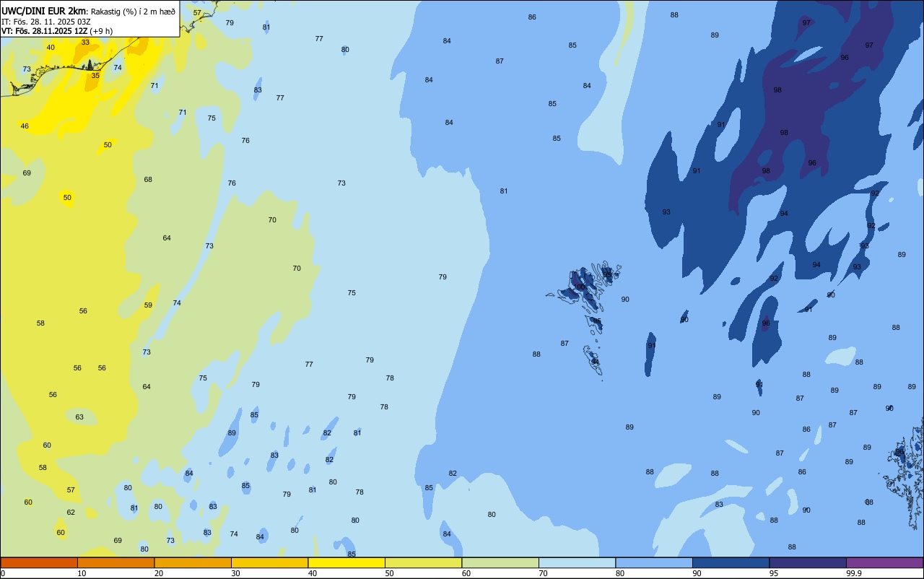The height and width of the screenshot is (579, 924).
Task: Click the navy 95–99.9 legend swatch
Action: point(808,562)
